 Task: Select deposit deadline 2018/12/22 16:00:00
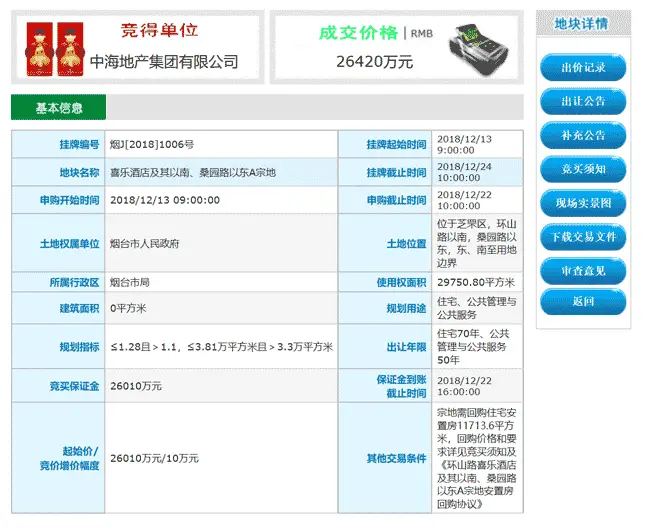[x=464, y=386]
